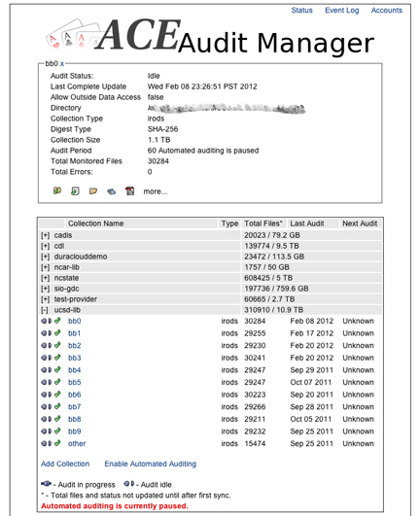Open the bb6 collection link

[75, 395]
